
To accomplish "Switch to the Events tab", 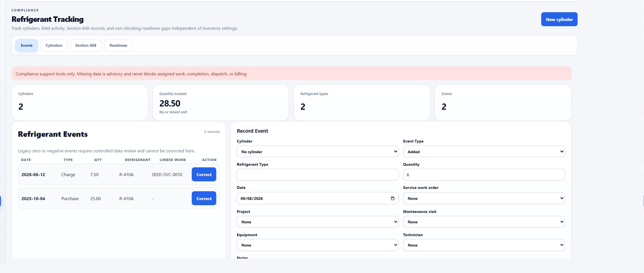I will tap(26, 45).
